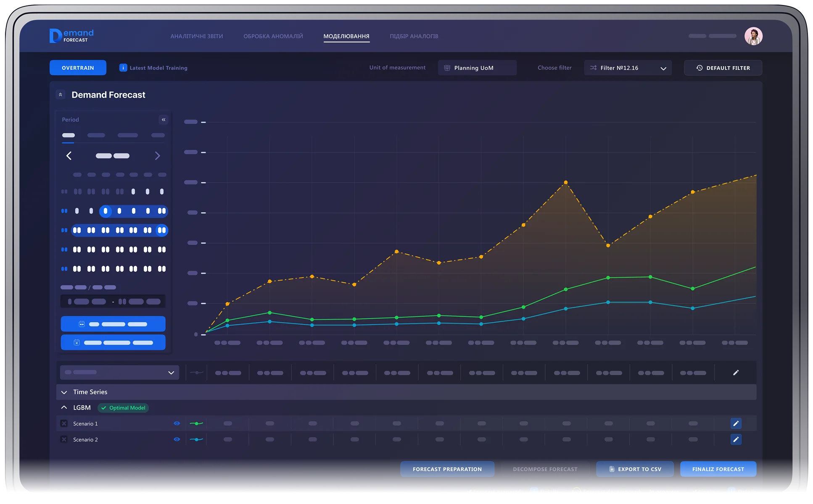The width and height of the screenshot is (813, 504).
Task: Click the orange peak data point on chart
Action: coord(565,182)
